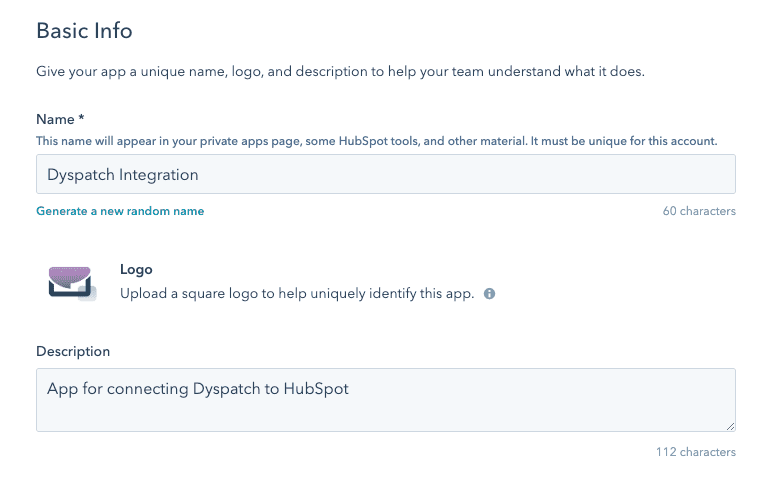This screenshot has height=494, width=762.
Task: Click the app logo upload thumbnail
Action: 72,283
